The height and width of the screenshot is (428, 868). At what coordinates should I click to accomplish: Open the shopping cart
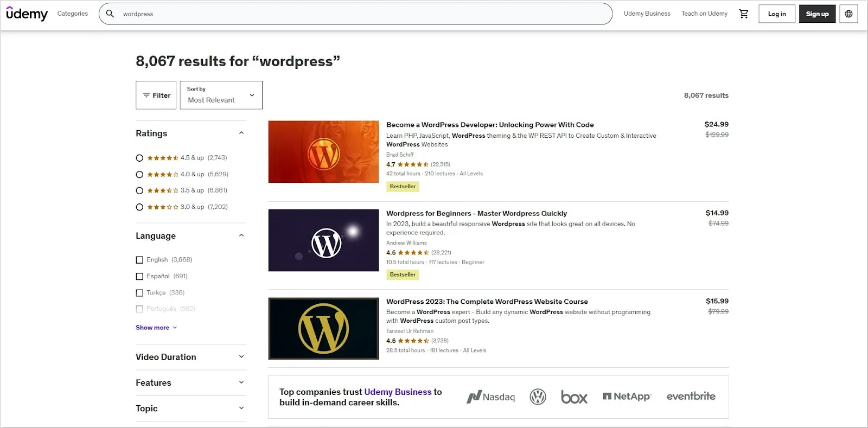coord(744,14)
